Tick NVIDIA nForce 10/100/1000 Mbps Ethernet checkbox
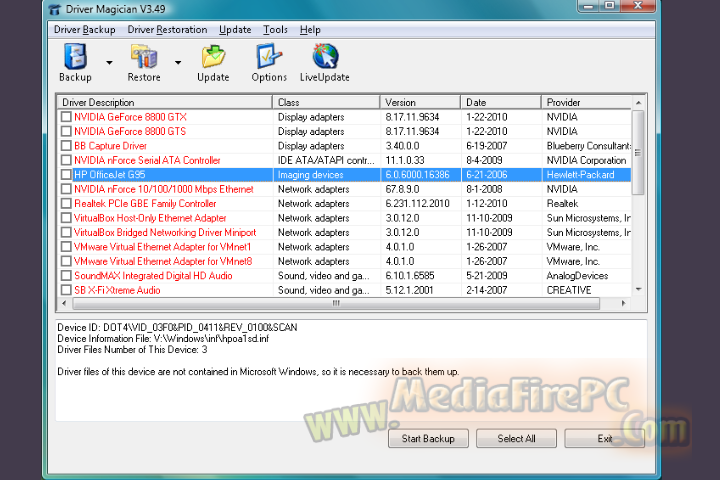 coord(66,189)
